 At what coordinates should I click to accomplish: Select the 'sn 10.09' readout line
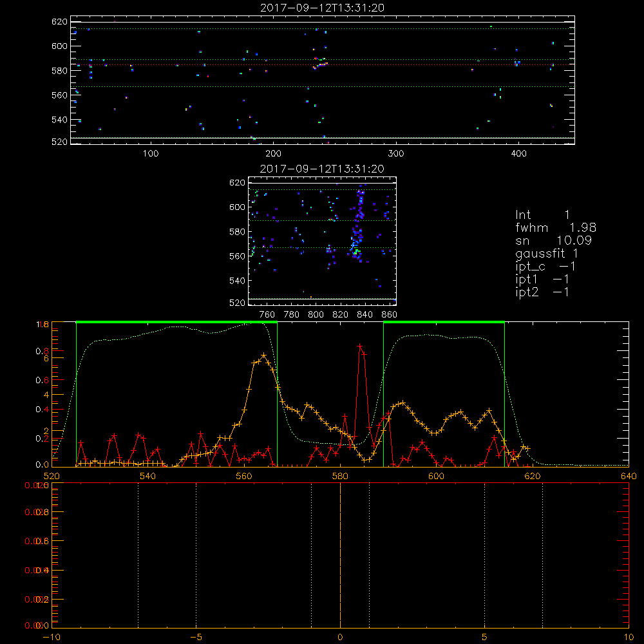click(554, 240)
